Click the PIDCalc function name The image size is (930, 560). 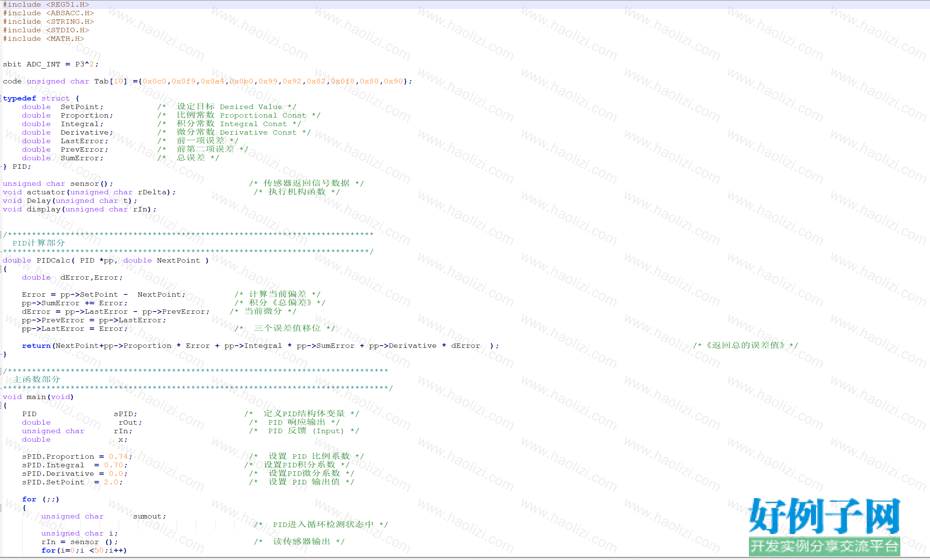pos(53,261)
